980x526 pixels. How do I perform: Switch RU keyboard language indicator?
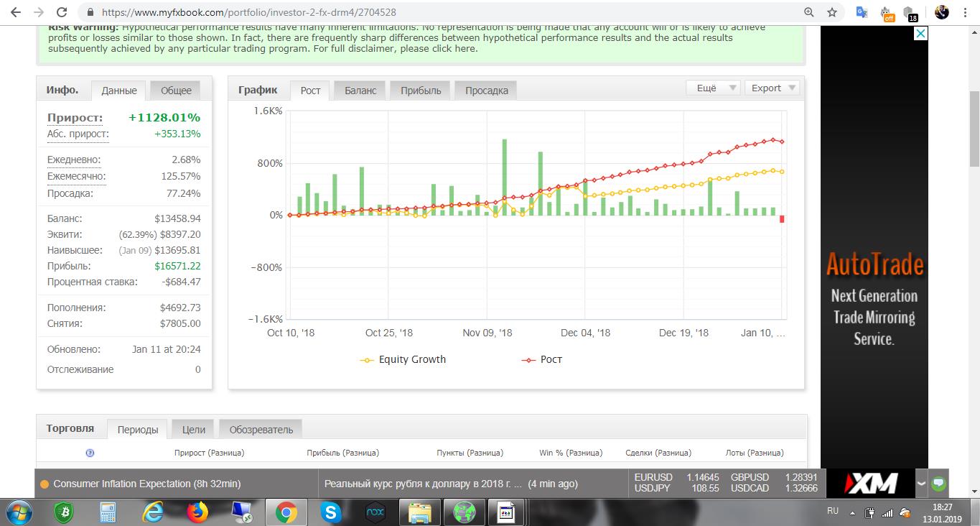[x=832, y=511]
